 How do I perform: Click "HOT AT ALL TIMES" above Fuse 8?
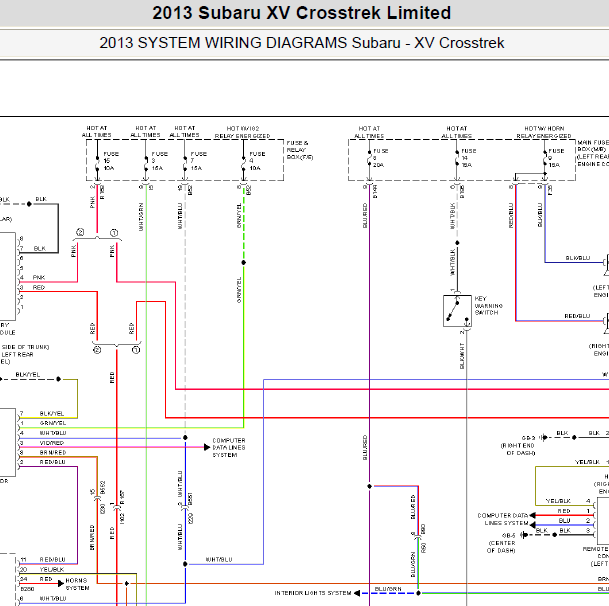[369, 132]
